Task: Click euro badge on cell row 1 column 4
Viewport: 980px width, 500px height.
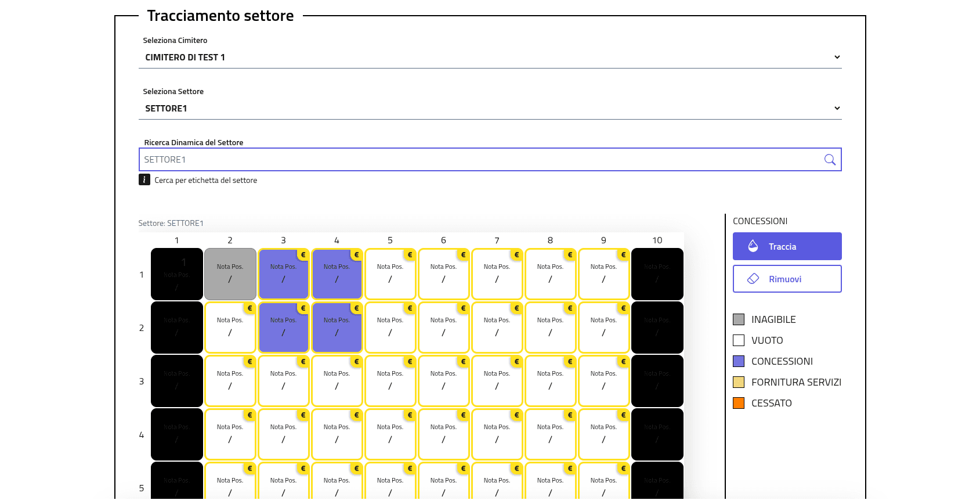Action: pyautogui.click(x=356, y=254)
